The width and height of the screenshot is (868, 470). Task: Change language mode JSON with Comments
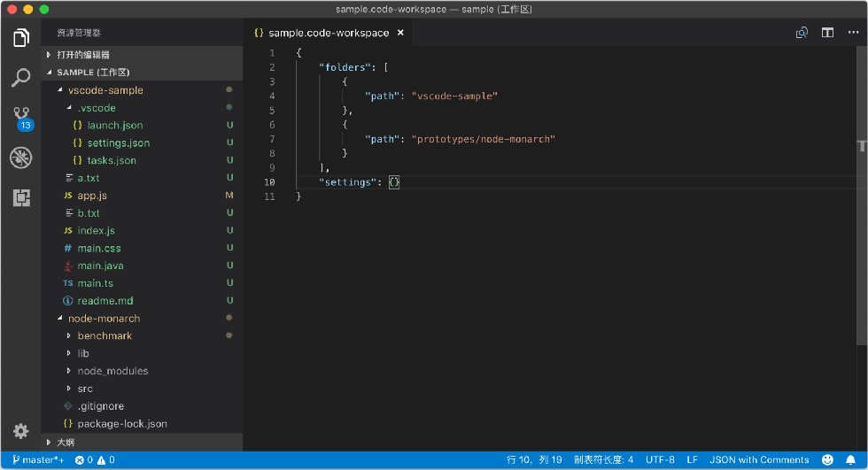(x=759, y=459)
